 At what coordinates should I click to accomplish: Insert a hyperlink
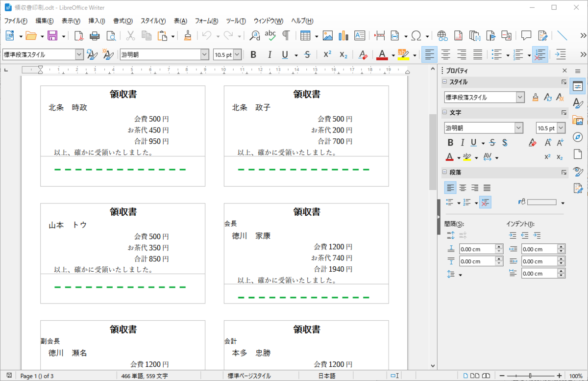[442, 35]
